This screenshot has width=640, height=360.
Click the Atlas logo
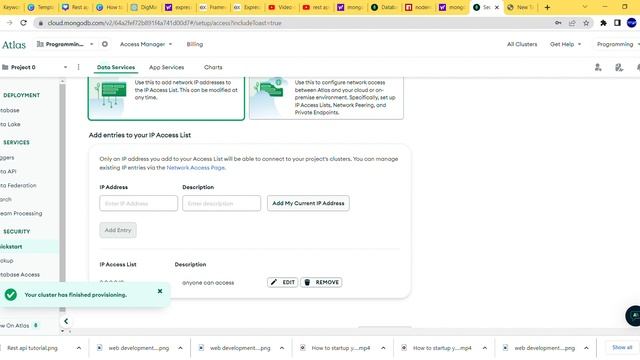coord(13,44)
